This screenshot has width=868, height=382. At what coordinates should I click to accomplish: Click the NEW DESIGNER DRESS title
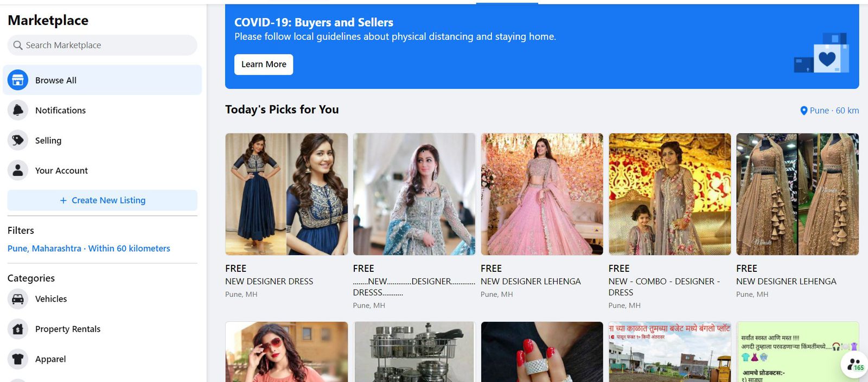pyautogui.click(x=269, y=282)
